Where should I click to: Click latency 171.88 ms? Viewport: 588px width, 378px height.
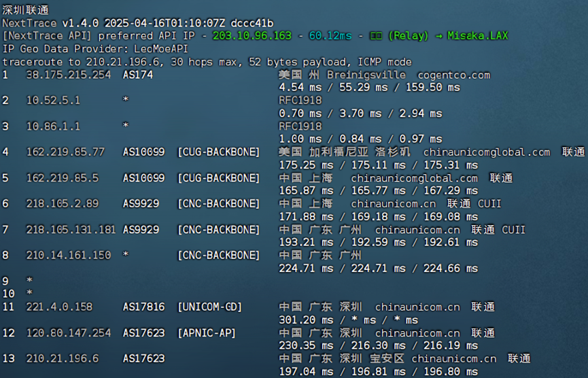306,217
